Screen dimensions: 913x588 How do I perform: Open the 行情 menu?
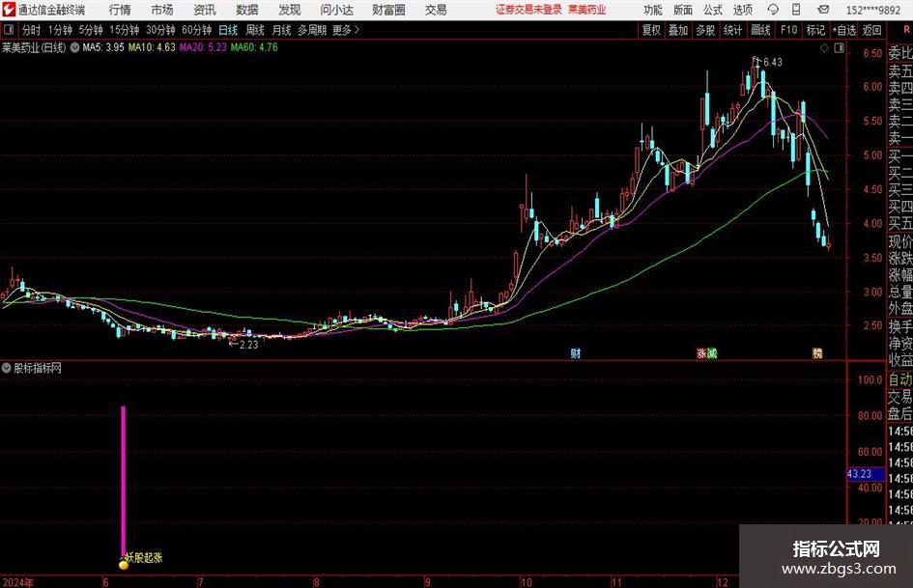[x=120, y=10]
